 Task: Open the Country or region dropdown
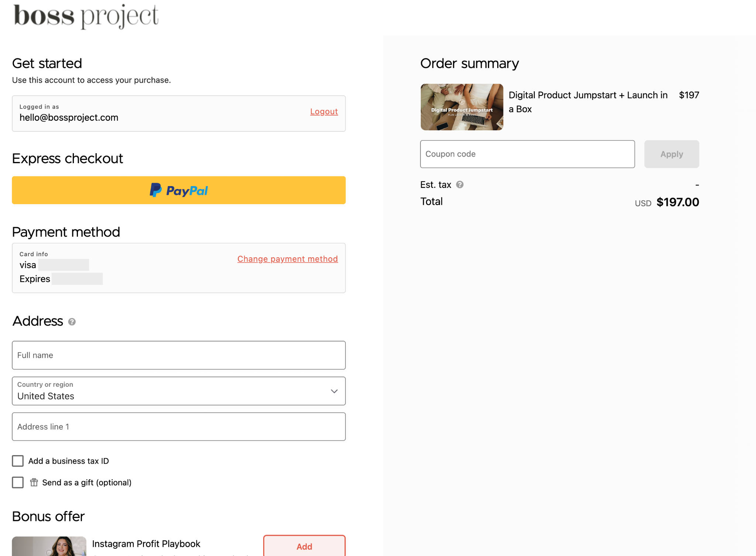pyautogui.click(x=179, y=391)
